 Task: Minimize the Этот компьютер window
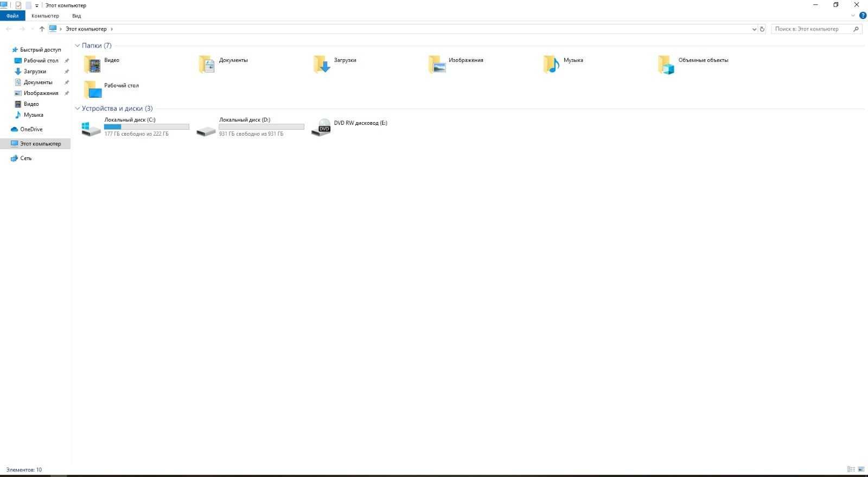[816, 5]
